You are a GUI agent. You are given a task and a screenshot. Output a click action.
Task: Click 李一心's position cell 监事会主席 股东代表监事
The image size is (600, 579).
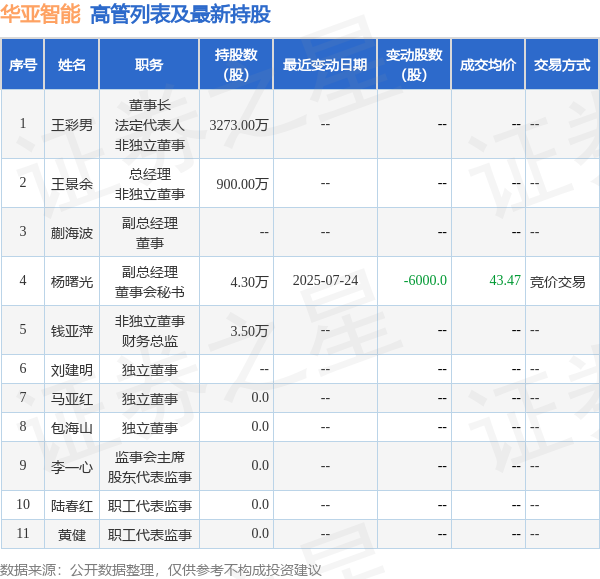[150, 467]
